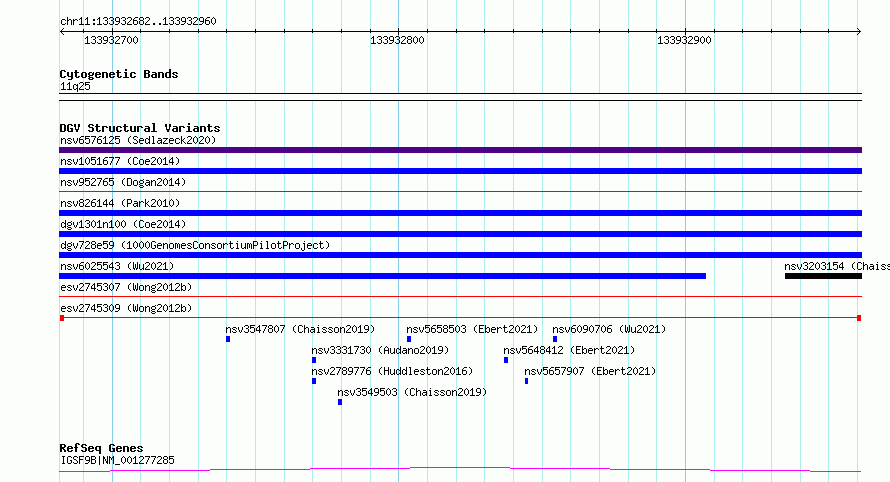This screenshot has height=482, width=890.
Task: Open the nsv5658503 (Ebert2021) label
Action: click(x=472, y=329)
